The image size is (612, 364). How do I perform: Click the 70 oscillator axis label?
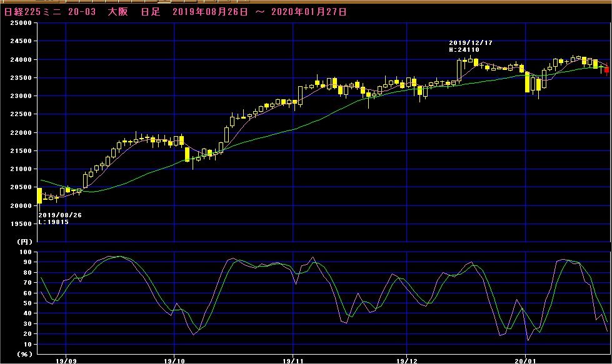click(28, 283)
